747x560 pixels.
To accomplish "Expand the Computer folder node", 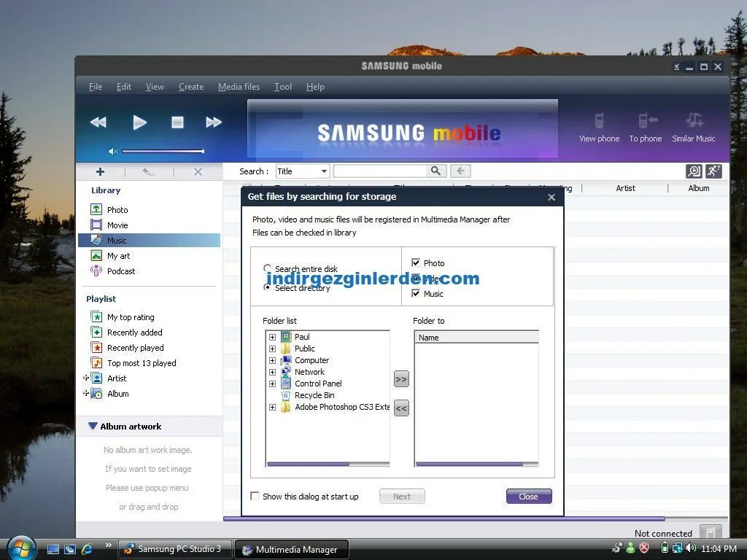I will tap(273, 360).
